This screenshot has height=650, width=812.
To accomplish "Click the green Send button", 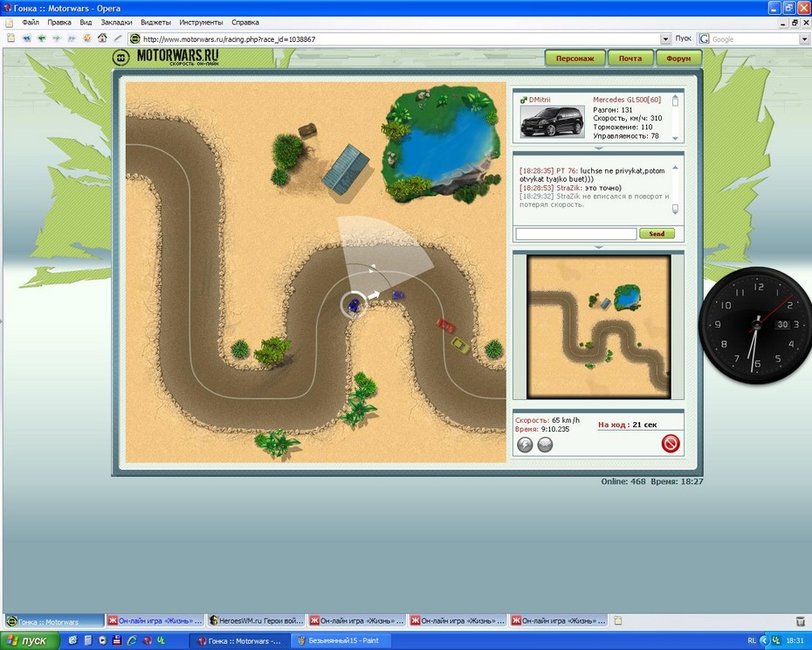I will coord(657,234).
